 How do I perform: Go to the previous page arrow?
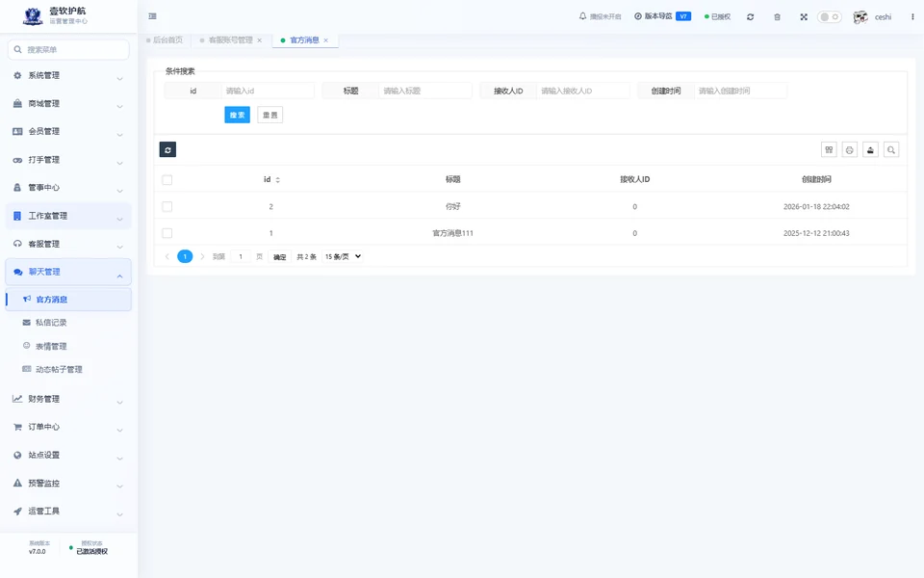tap(167, 256)
